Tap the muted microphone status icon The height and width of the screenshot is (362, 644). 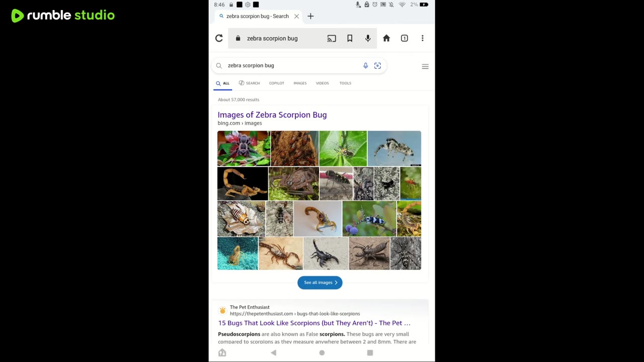358,5
